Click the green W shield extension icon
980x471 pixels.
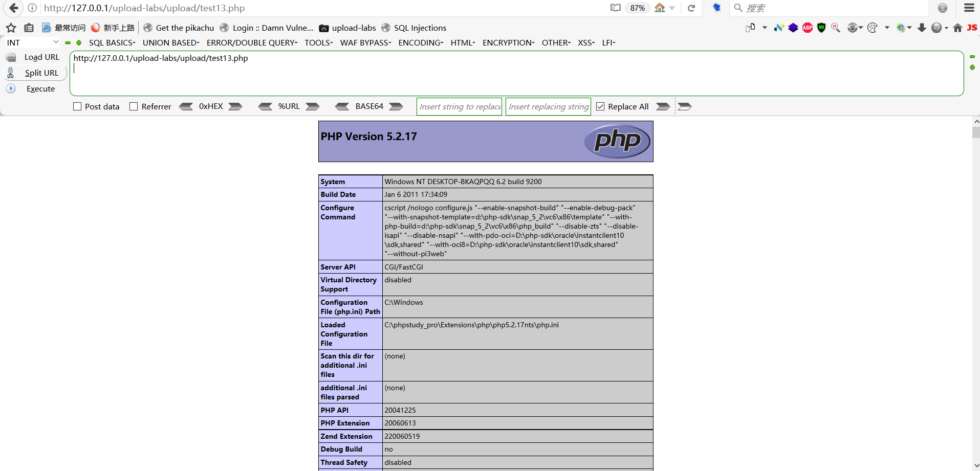tap(821, 28)
